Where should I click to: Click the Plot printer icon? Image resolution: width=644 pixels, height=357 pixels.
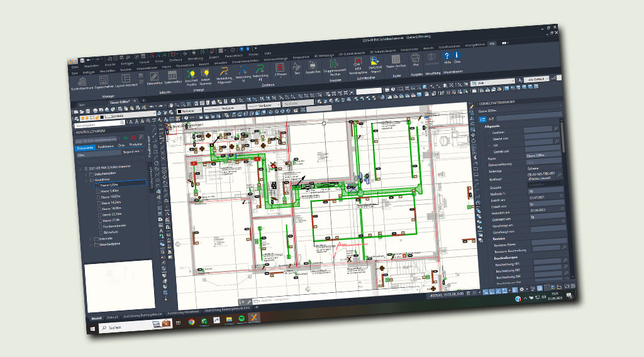click(x=415, y=59)
